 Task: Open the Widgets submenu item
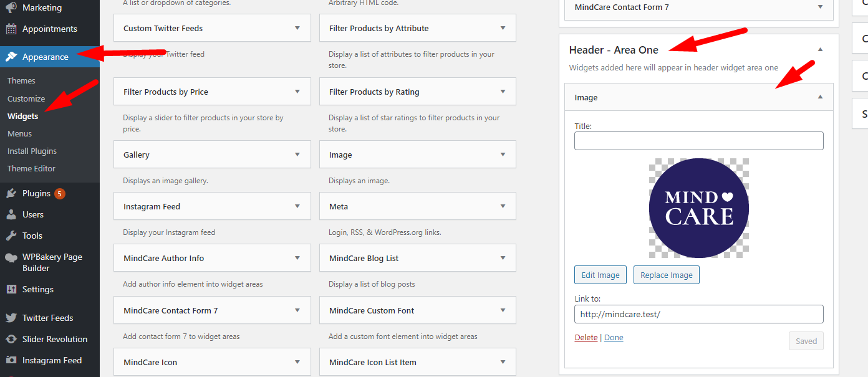[22, 116]
